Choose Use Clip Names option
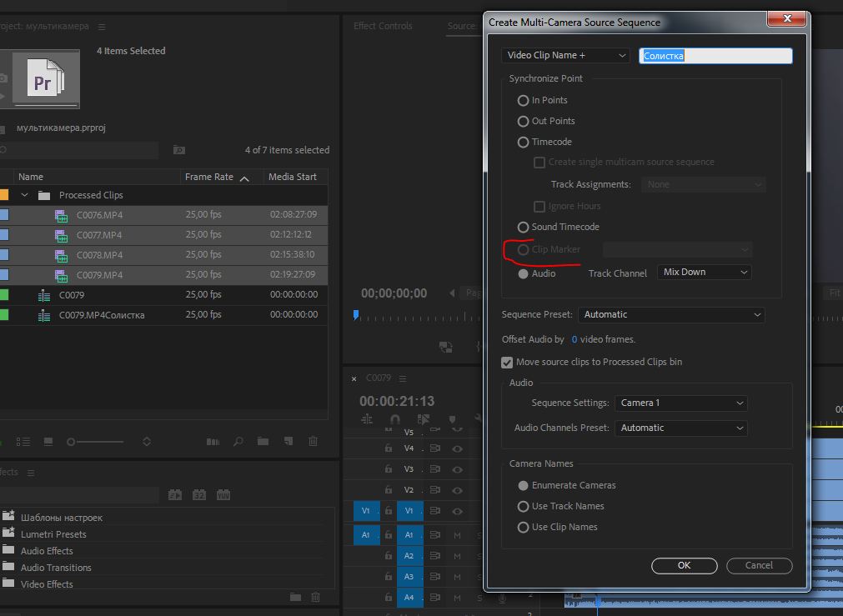 (523, 528)
